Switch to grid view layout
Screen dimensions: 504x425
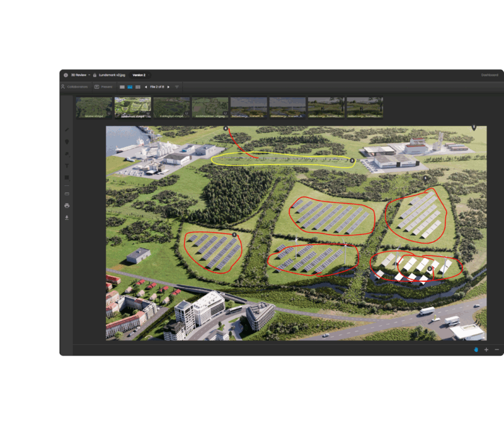(138, 87)
